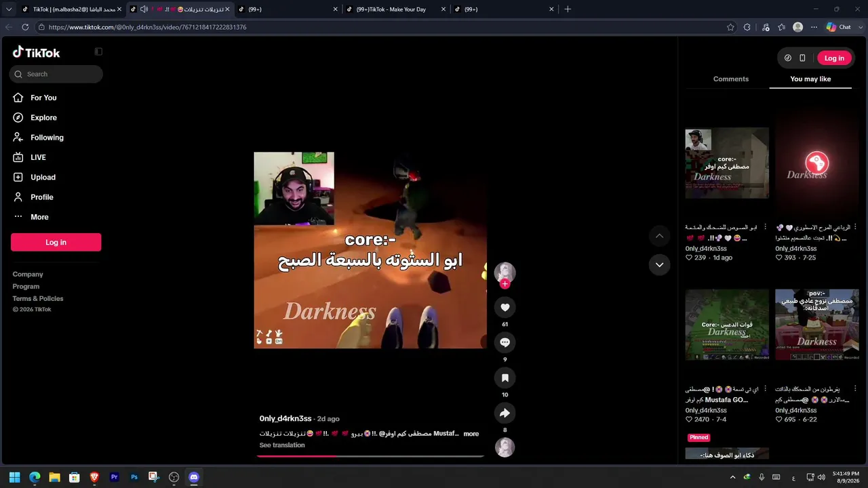This screenshot has height=488, width=868.
Task: Go to Profile in the sidebar
Action: click(x=41, y=197)
